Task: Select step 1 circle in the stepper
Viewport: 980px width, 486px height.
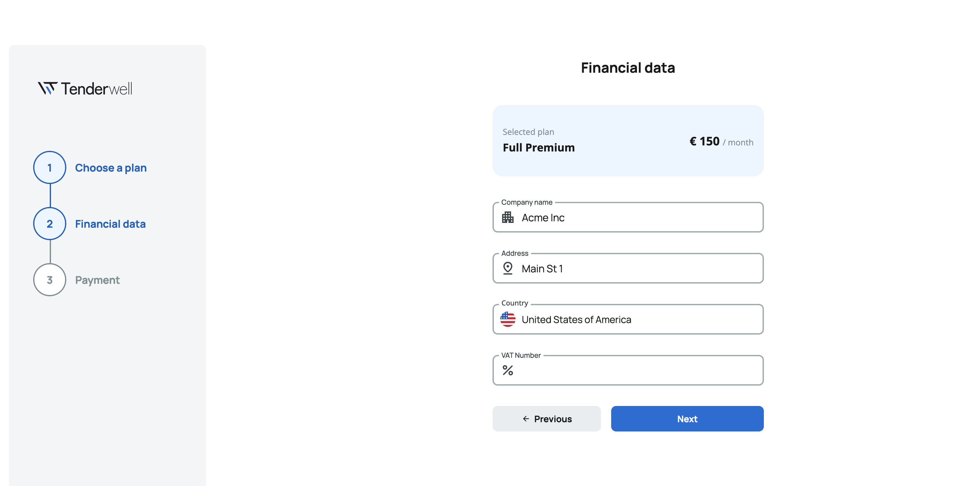Action: (x=49, y=167)
